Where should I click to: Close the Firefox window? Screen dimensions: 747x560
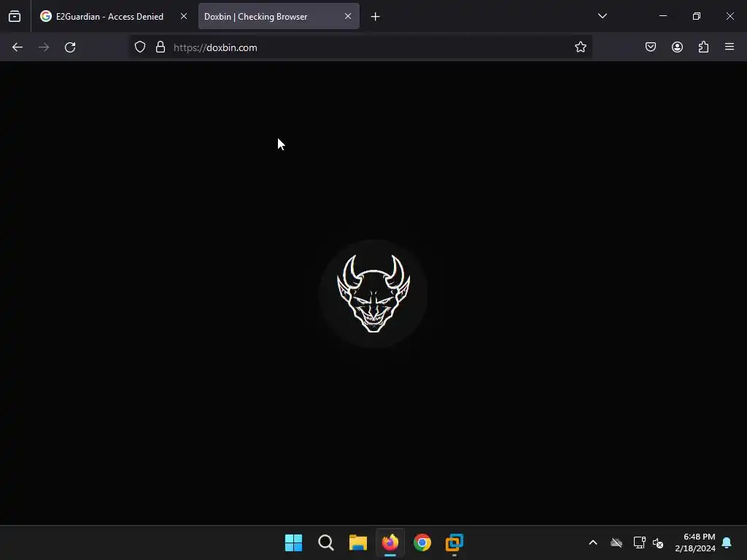point(729,16)
